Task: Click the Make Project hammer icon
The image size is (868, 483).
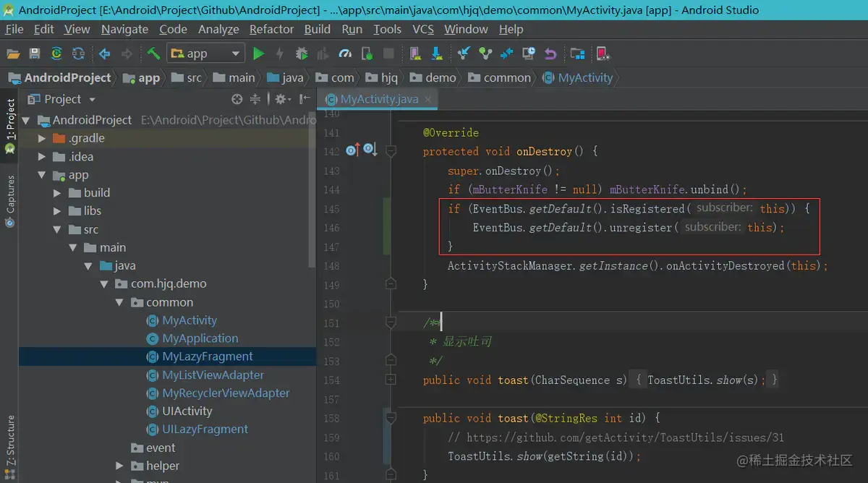Action: click(x=153, y=54)
